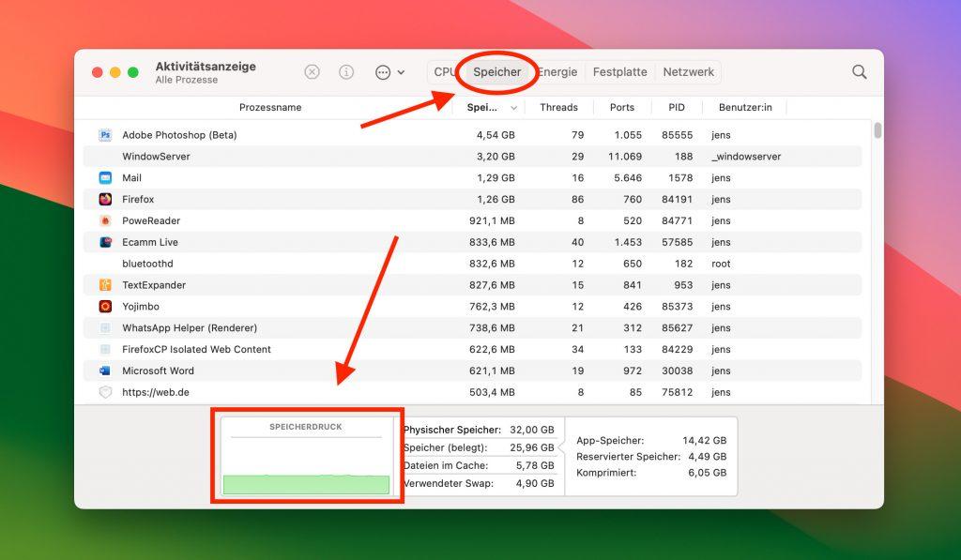Viewport: 961px width, 560px height.
Task: Open the Netzwerk tab
Action: (x=688, y=71)
